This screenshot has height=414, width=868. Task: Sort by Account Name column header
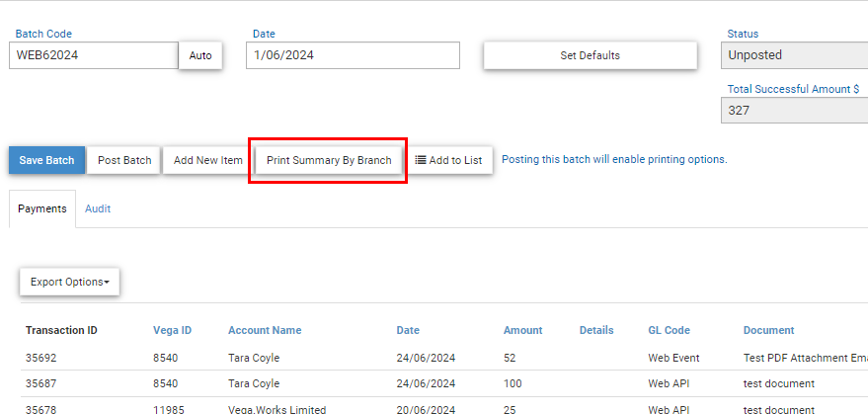click(265, 330)
